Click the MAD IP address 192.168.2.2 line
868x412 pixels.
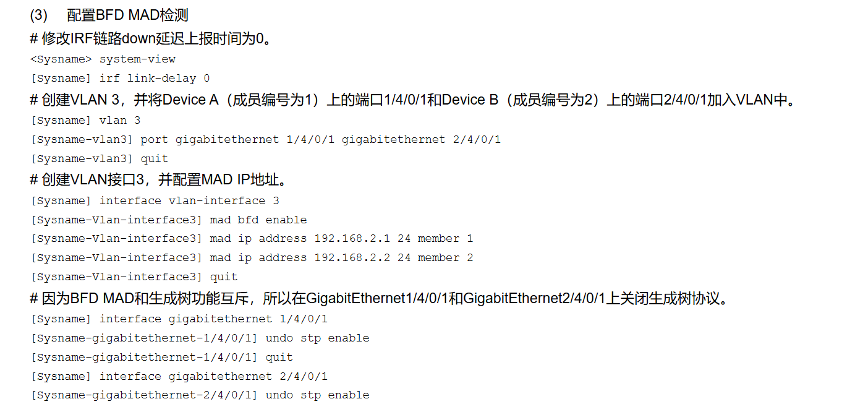(252, 258)
